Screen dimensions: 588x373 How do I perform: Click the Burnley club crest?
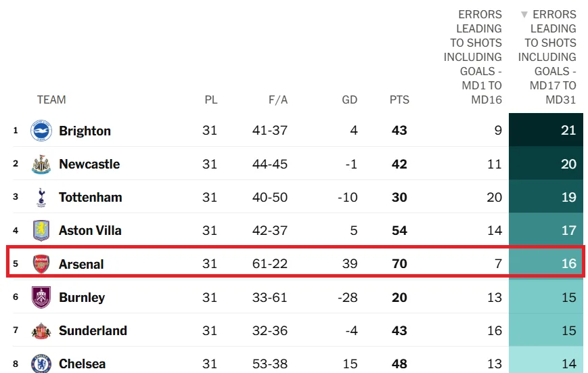41,297
